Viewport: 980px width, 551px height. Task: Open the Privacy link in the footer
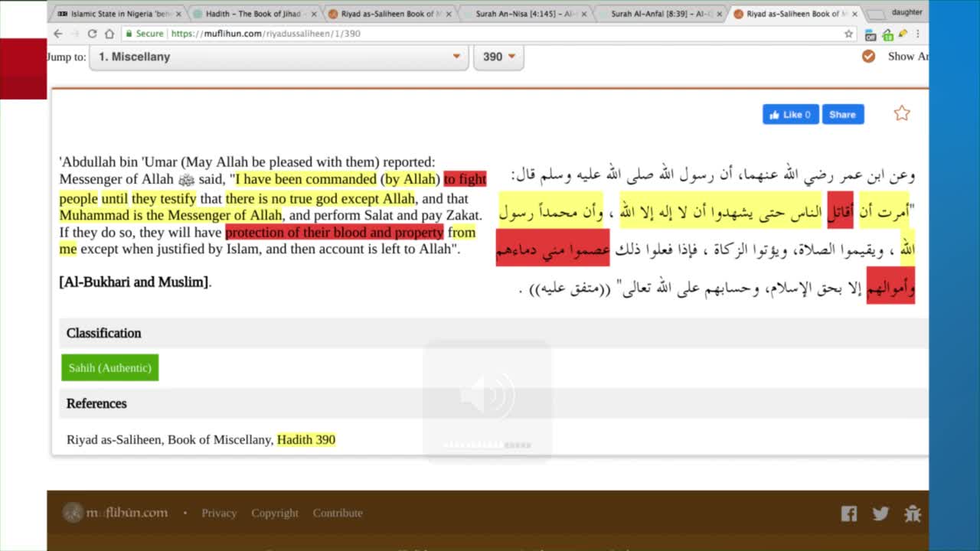(x=219, y=514)
